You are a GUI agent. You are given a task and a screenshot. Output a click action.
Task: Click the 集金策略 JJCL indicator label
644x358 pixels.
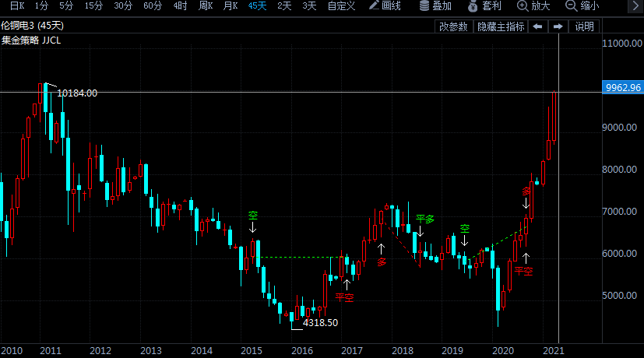pos(31,40)
